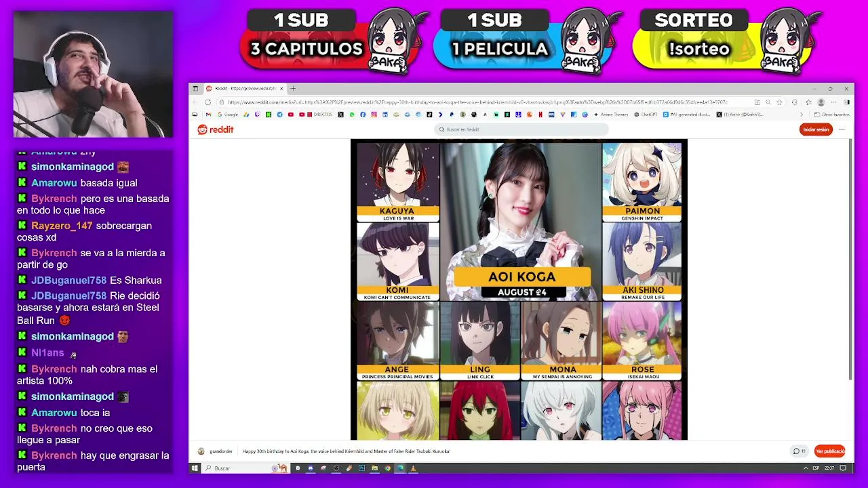This screenshot has width=868, height=488.
Task: Open the browser profile avatar
Action: coord(821,102)
